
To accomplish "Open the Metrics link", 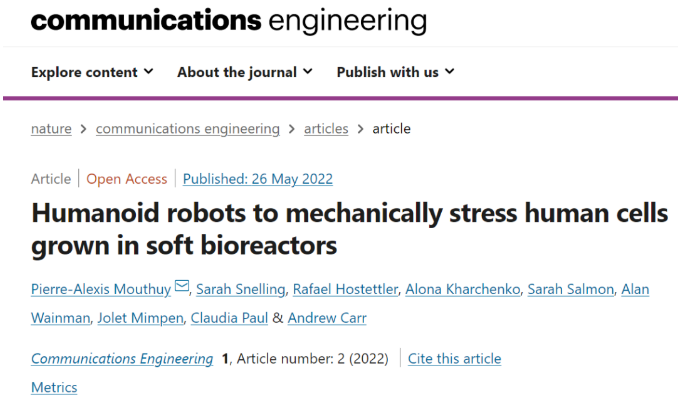I will pyautogui.click(x=54, y=387).
